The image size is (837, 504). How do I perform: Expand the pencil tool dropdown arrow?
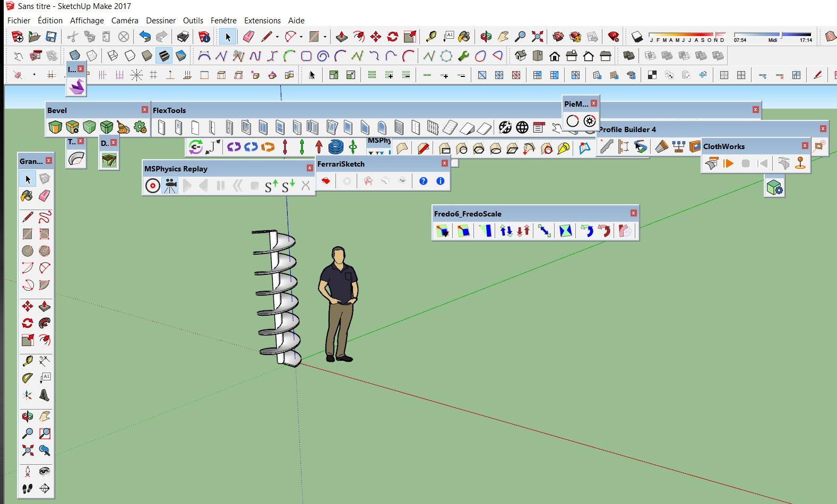pyautogui.click(x=277, y=37)
